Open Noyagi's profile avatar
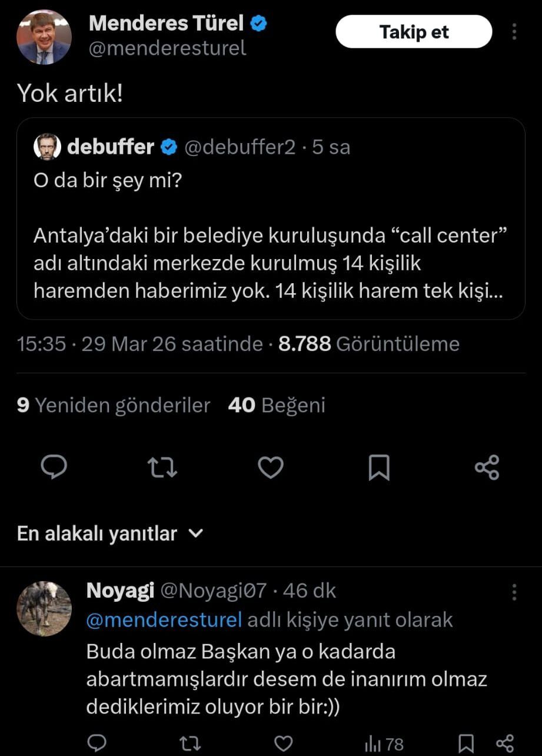The width and height of the screenshot is (542, 756). pos(44,608)
